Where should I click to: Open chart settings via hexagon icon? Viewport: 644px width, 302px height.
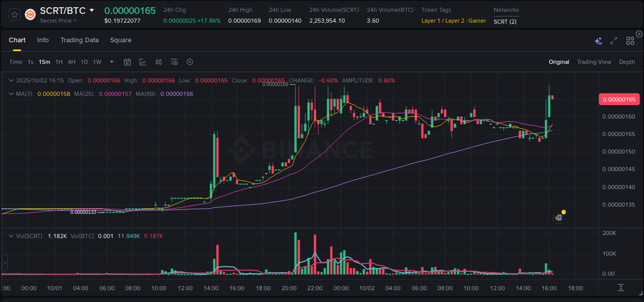coord(190,62)
